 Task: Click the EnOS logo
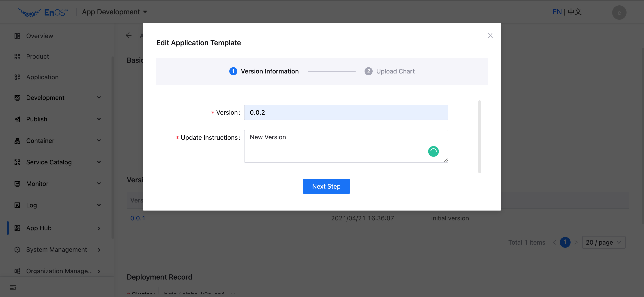[42, 11]
